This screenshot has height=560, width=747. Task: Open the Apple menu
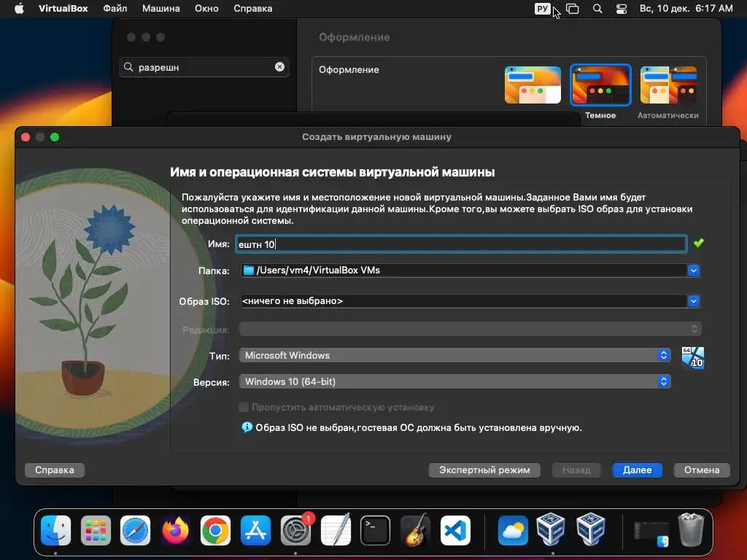19,9
